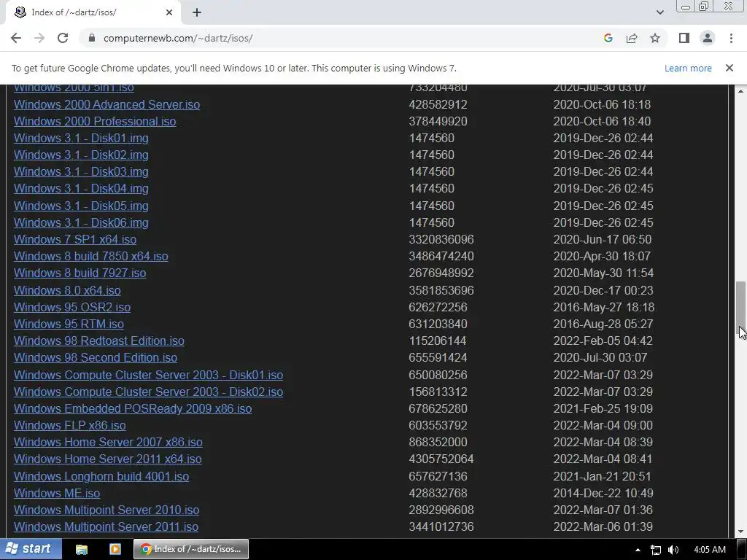
Task: Download Windows 8.0 x64.iso
Action: pos(67,290)
